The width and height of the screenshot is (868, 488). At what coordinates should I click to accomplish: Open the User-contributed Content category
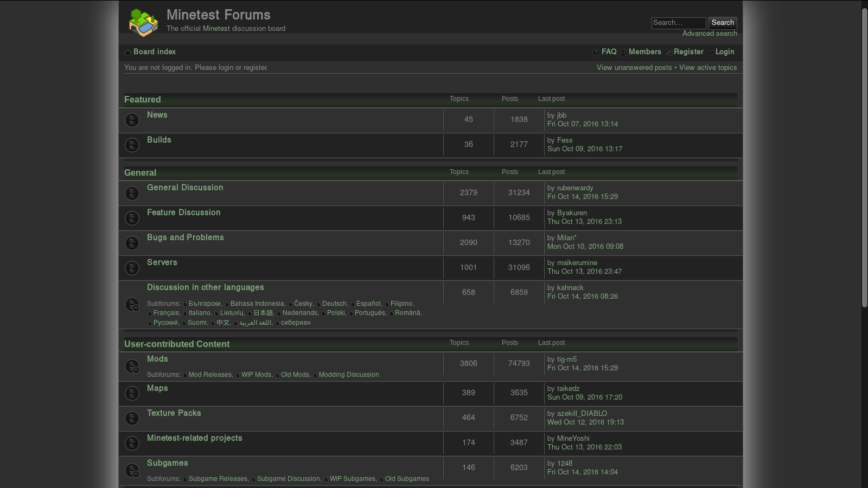point(177,344)
